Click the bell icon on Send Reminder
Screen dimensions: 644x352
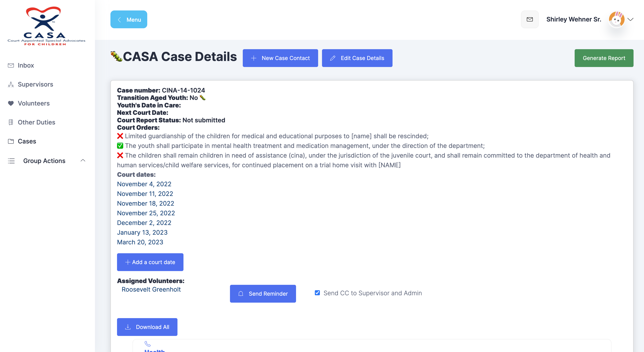point(241,294)
